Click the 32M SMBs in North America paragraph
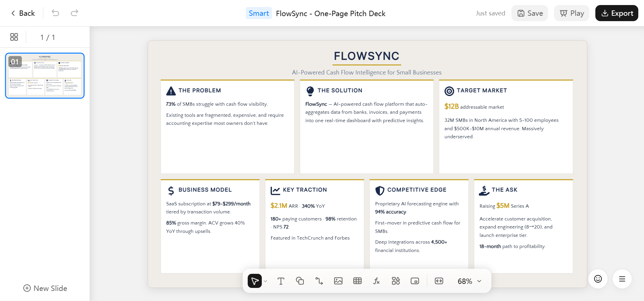The height and width of the screenshot is (301, 644). [x=501, y=129]
